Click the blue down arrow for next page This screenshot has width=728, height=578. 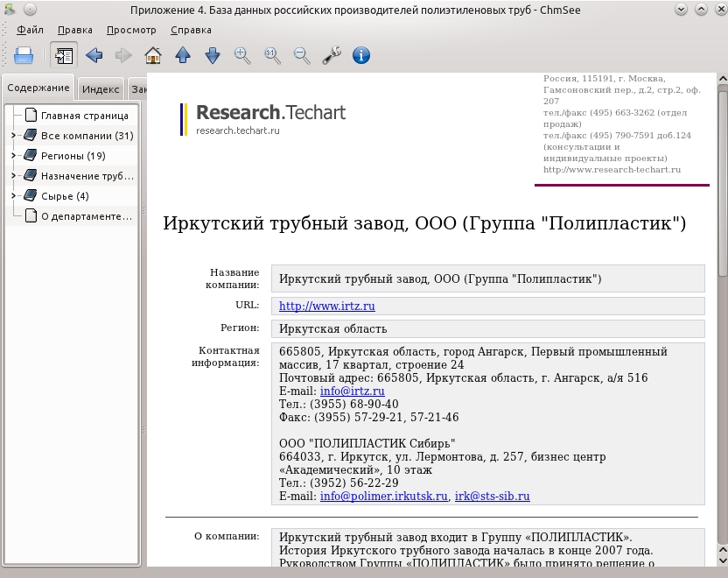[x=213, y=55]
